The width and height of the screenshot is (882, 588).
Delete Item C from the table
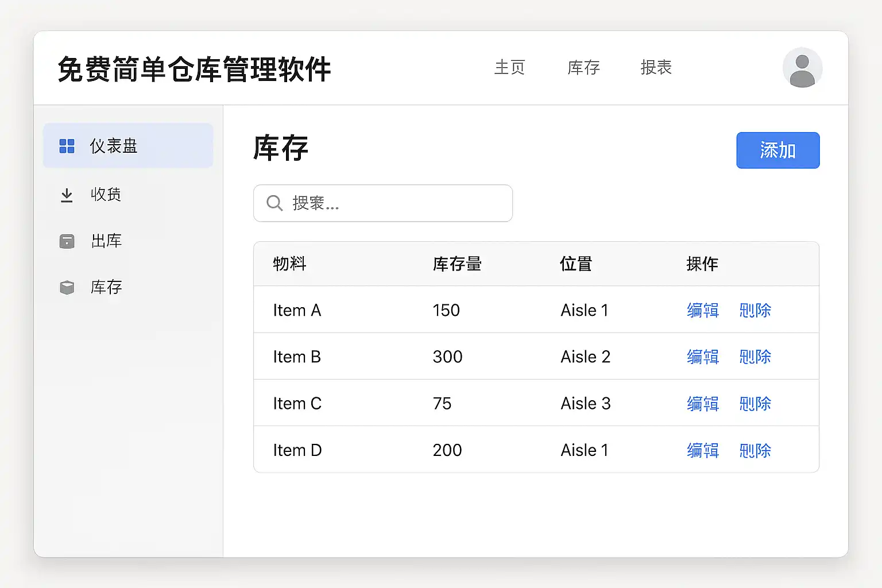click(755, 404)
